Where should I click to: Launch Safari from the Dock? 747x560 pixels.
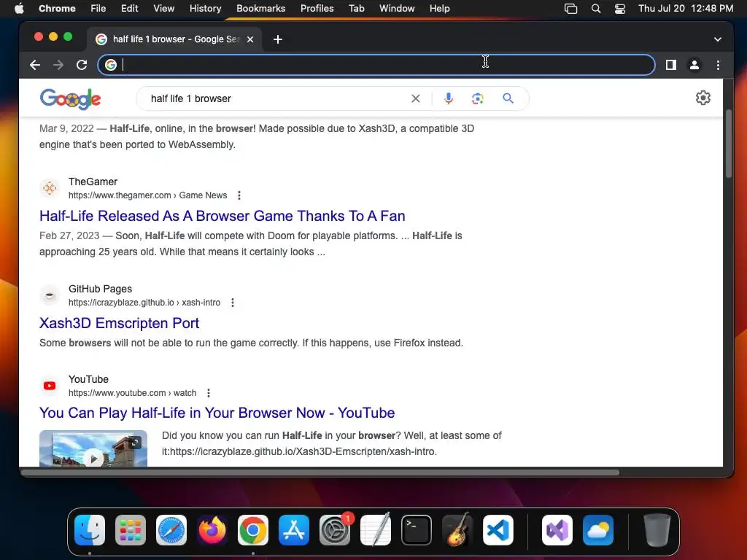pyautogui.click(x=171, y=530)
